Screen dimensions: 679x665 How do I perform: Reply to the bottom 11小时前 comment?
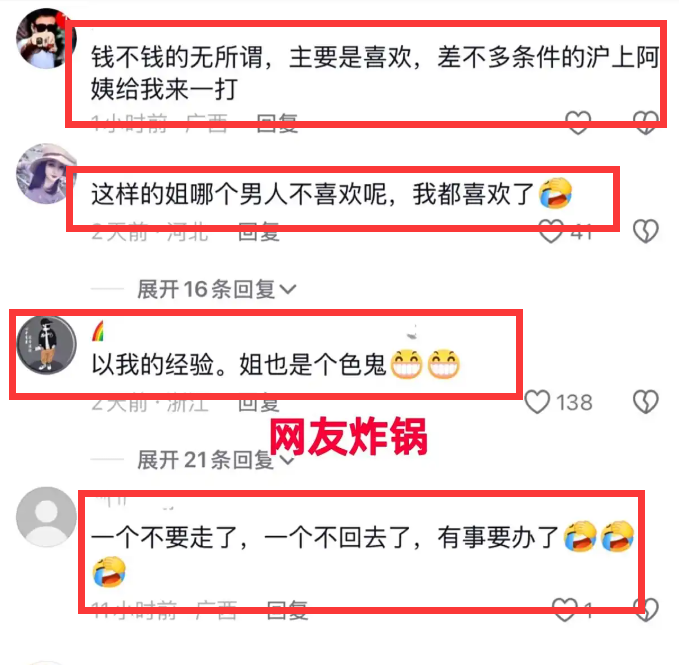pos(287,610)
